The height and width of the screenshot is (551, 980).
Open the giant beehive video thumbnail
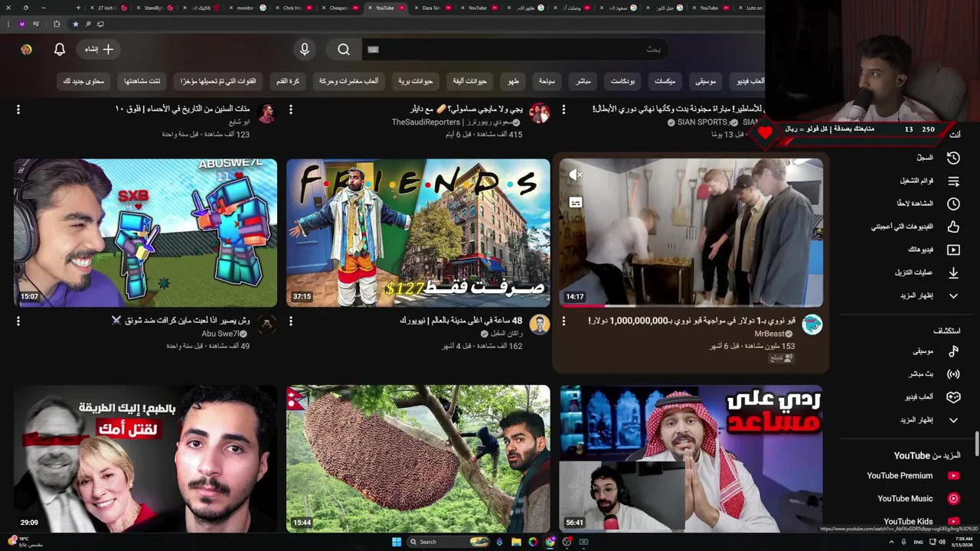(418, 458)
